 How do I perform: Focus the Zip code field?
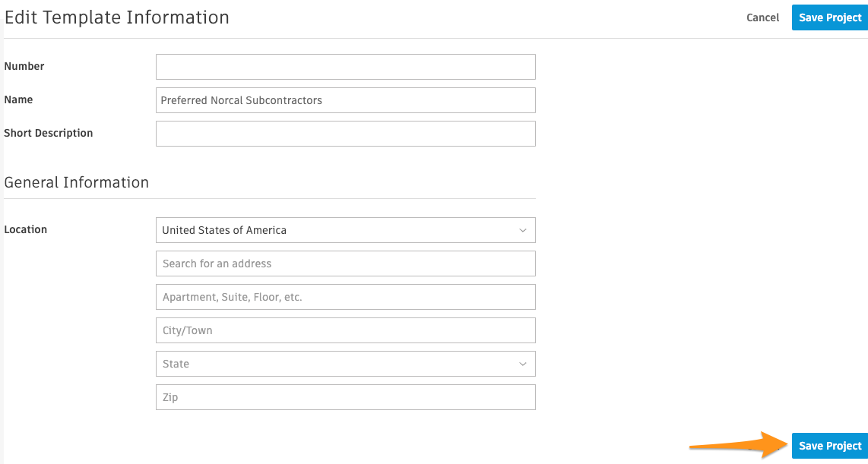pyautogui.click(x=345, y=396)
